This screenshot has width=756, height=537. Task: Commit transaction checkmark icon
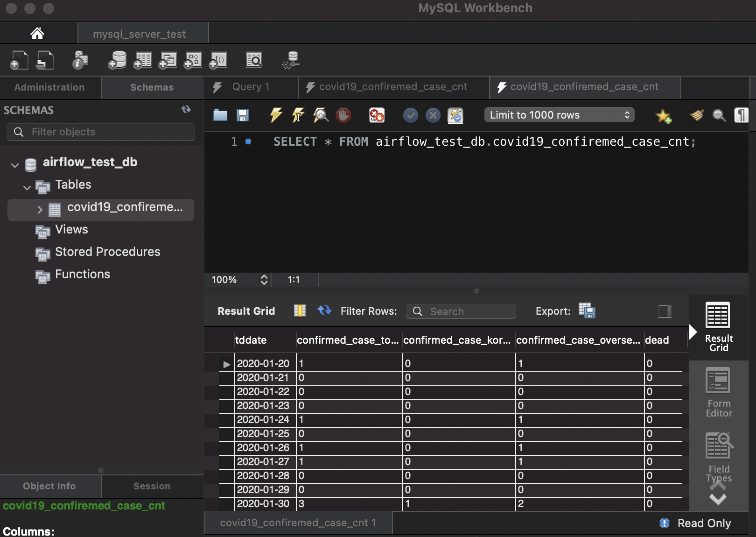[411, 115]
